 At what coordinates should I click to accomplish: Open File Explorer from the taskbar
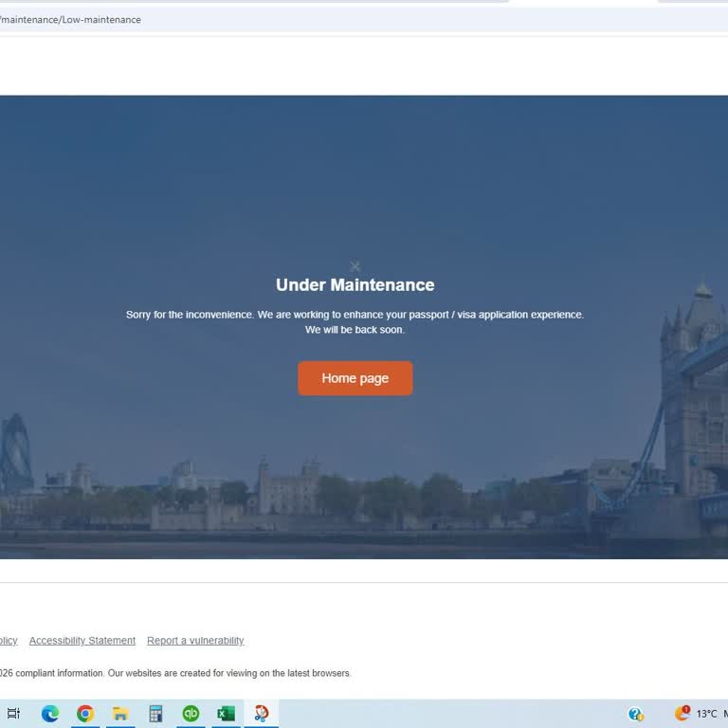click(120, 713)
